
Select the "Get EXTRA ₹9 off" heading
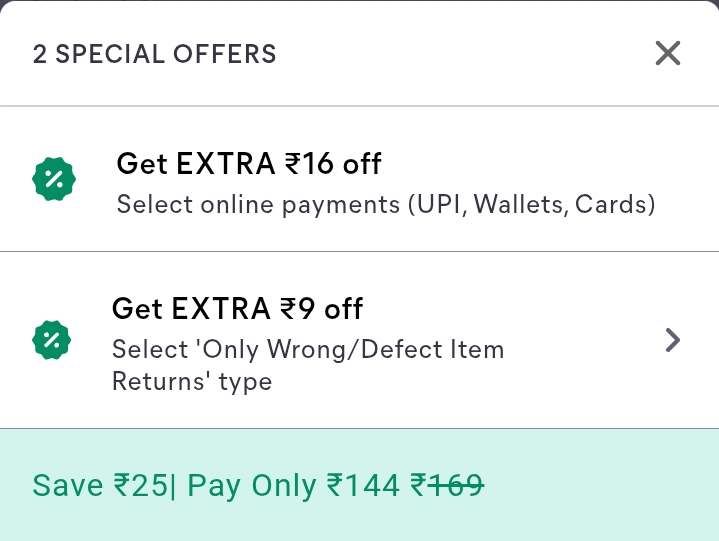coord(237,308)
